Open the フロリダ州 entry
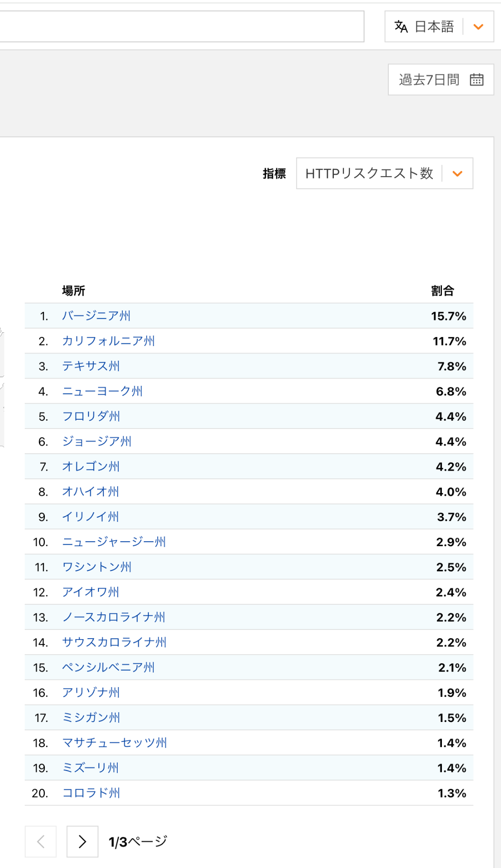This screenshot has width=501, height=868. click(91, 417)
